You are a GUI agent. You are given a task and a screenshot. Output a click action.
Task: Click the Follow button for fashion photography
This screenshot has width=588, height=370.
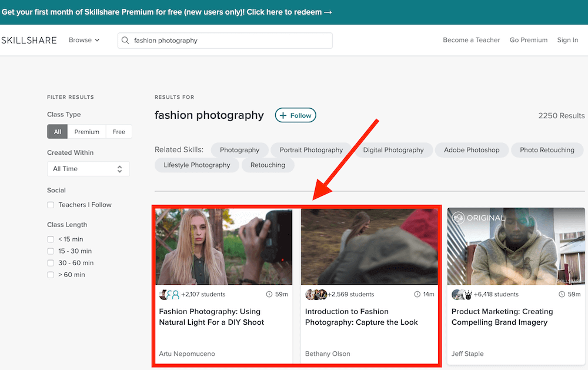[295, 115]
